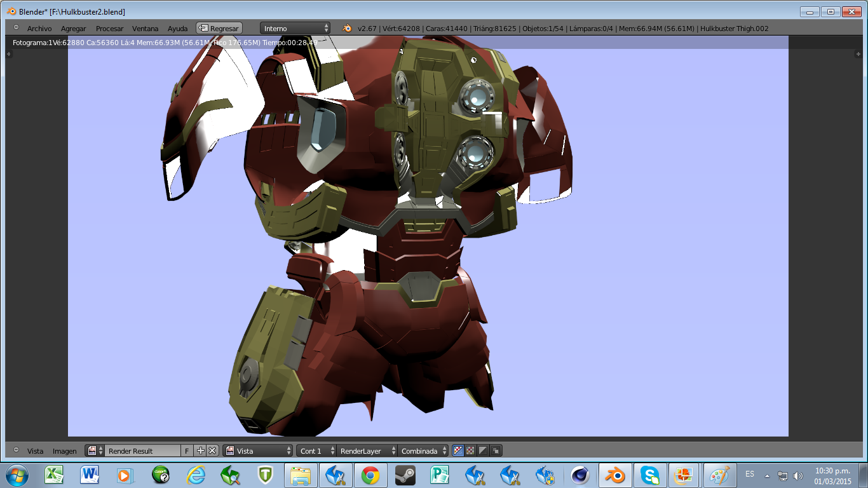
Task: Open the RenderLayer dropdown
Action: click(x=367, y=451)
